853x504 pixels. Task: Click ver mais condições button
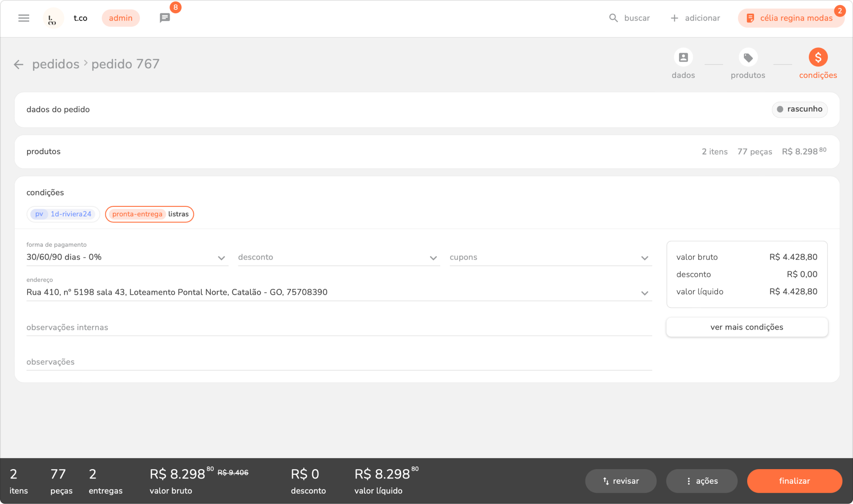pos(747,327)
